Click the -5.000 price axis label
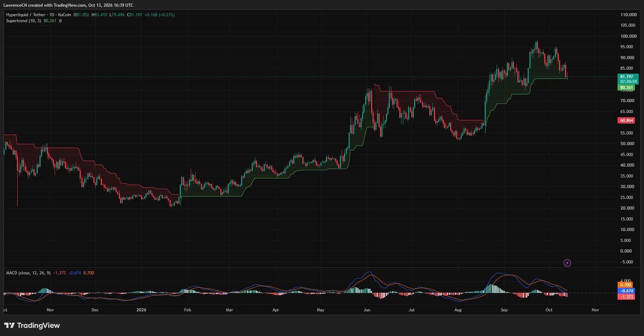The image size is (644, 336). 627,262
